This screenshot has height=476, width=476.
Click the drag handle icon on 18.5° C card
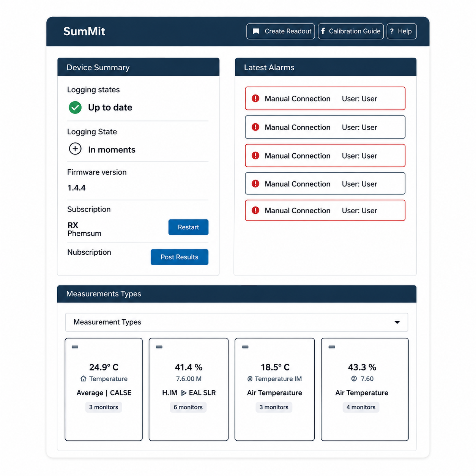(246, 347)
